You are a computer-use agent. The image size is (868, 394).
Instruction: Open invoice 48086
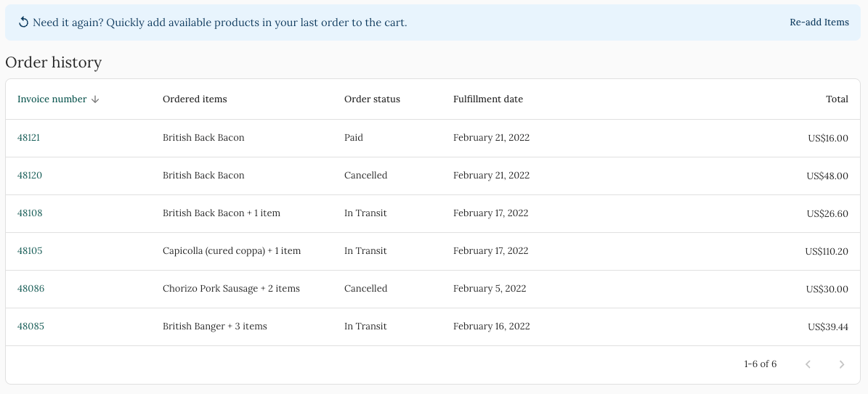(x=31, y=288)
